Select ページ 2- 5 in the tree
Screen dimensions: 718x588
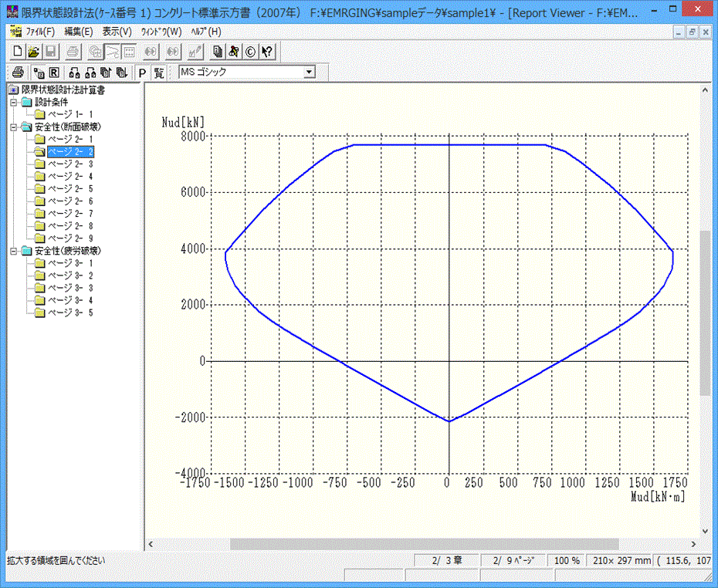pyautogui.click(x=70, y=189)
